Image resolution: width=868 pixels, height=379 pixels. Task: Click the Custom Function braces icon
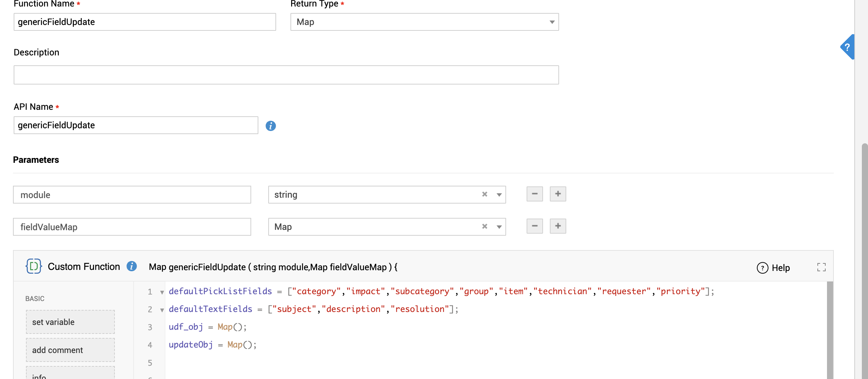34,266
